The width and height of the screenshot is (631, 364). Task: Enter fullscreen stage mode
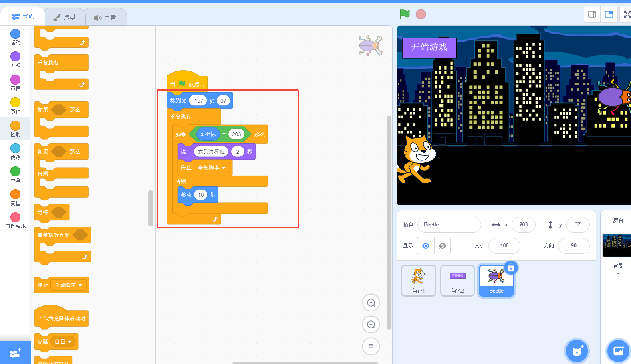[x=627, y=14]
